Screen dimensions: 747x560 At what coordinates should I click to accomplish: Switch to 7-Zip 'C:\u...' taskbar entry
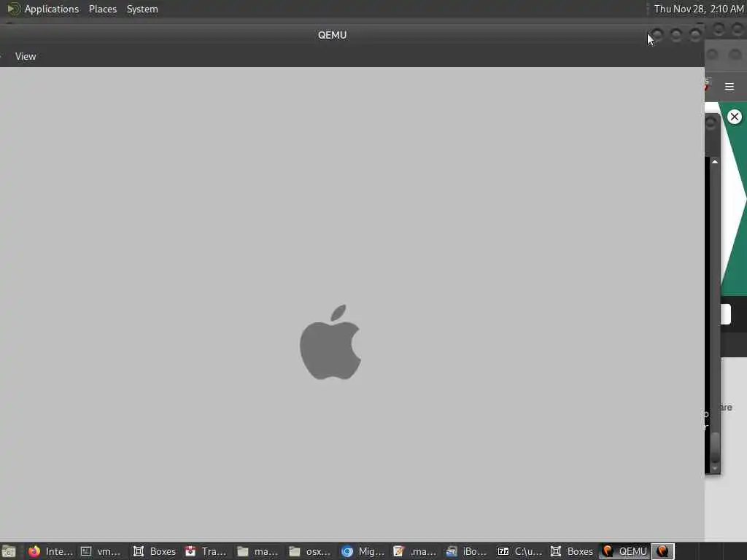tap(519, 551)
